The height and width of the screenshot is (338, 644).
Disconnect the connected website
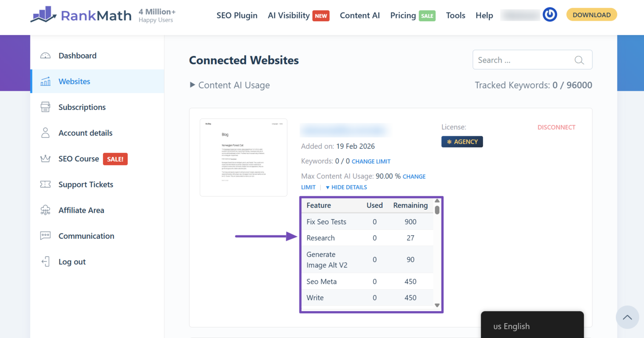point(556,128)
